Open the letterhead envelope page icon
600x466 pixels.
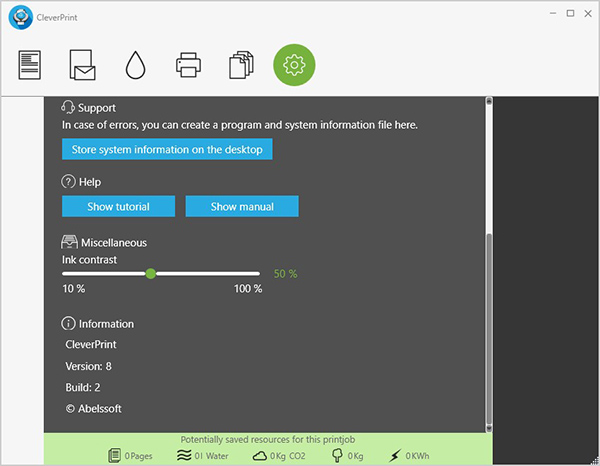(82, 65)
